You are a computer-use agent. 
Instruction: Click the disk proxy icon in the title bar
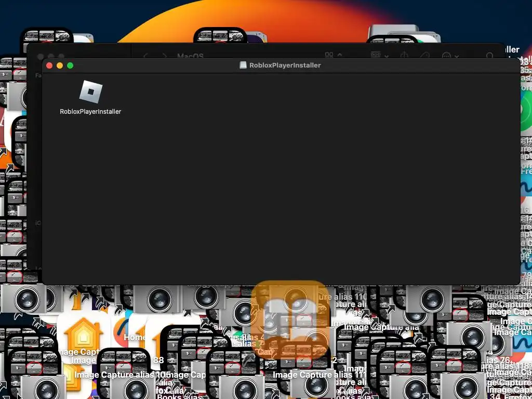pyautogui.click(x=243, y=65)
